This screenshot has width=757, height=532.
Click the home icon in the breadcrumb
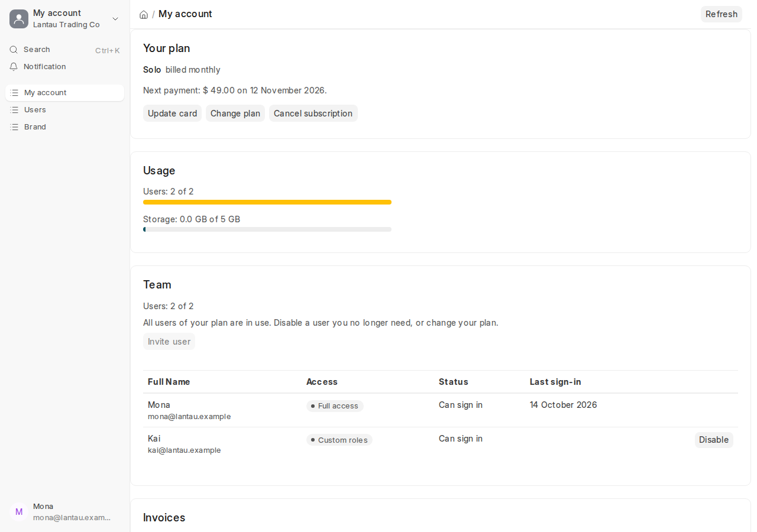click(x=144, y=14)
